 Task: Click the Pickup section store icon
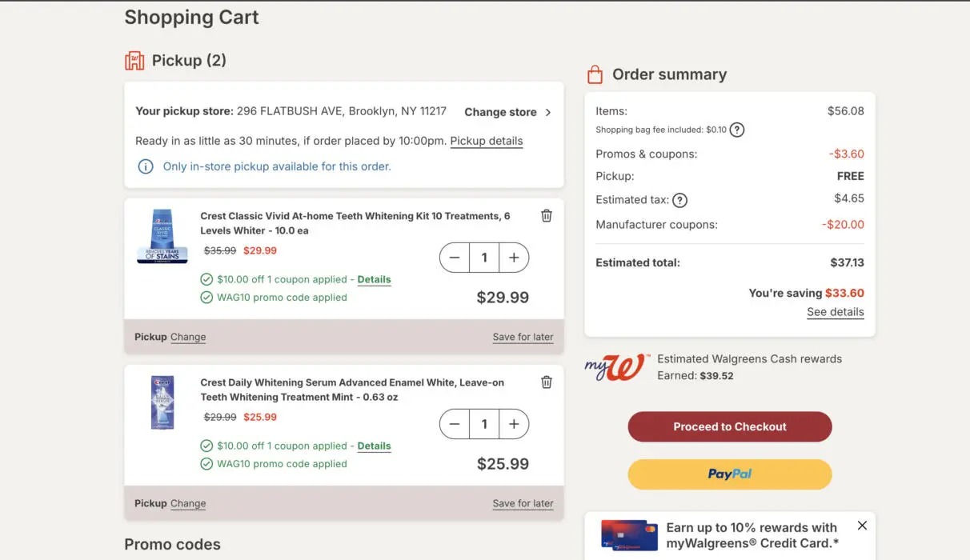[x=134, y=60]
